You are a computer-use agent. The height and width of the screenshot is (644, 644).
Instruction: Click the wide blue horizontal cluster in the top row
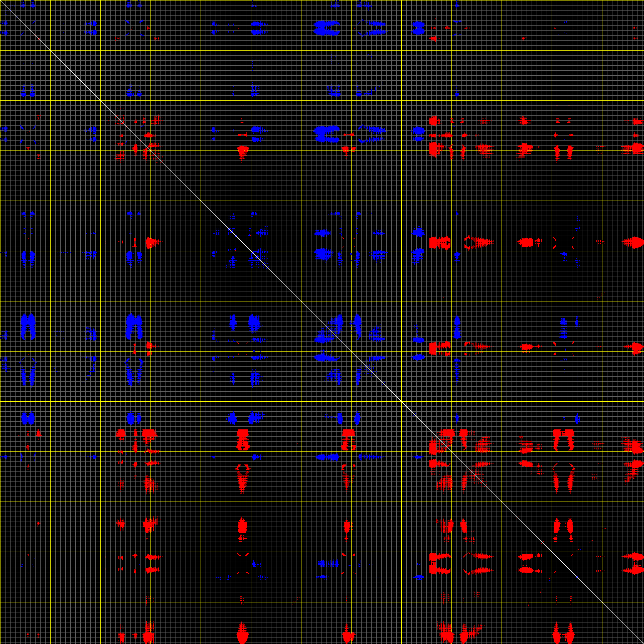(x=326, y=28)
